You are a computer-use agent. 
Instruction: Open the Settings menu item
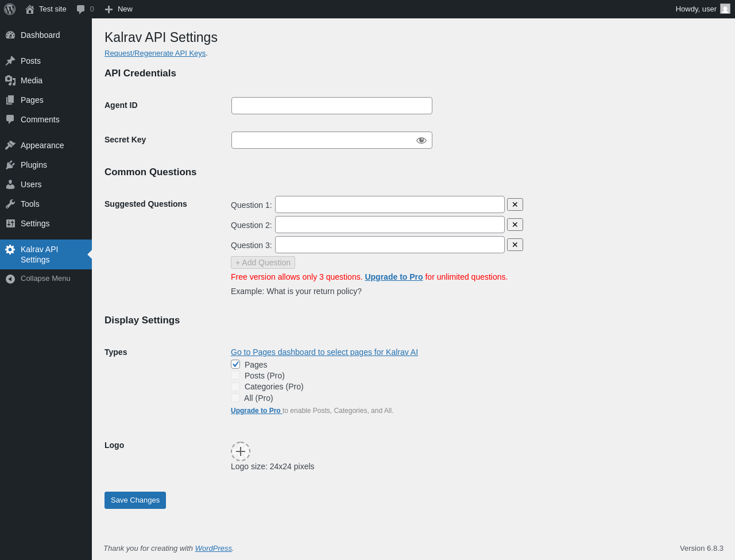tap(35, 223)
